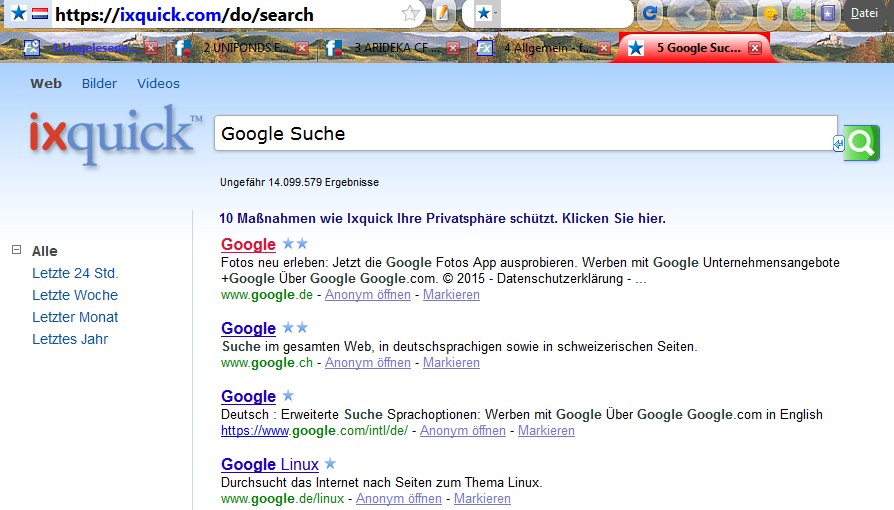Filter results to Letzte 24 Std.
The height and width of the screenshot is (510, 894).
pos(75,273)
